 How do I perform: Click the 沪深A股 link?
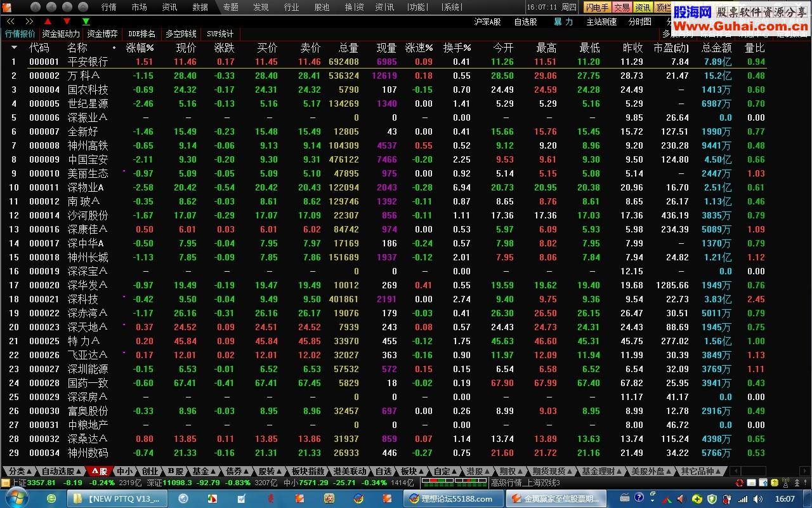[487, 22]
